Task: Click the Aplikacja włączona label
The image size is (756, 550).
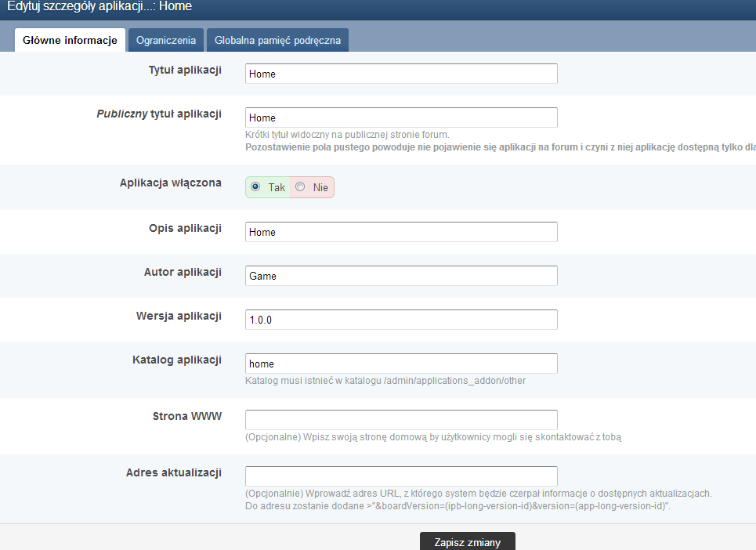Action: point(170,183)
